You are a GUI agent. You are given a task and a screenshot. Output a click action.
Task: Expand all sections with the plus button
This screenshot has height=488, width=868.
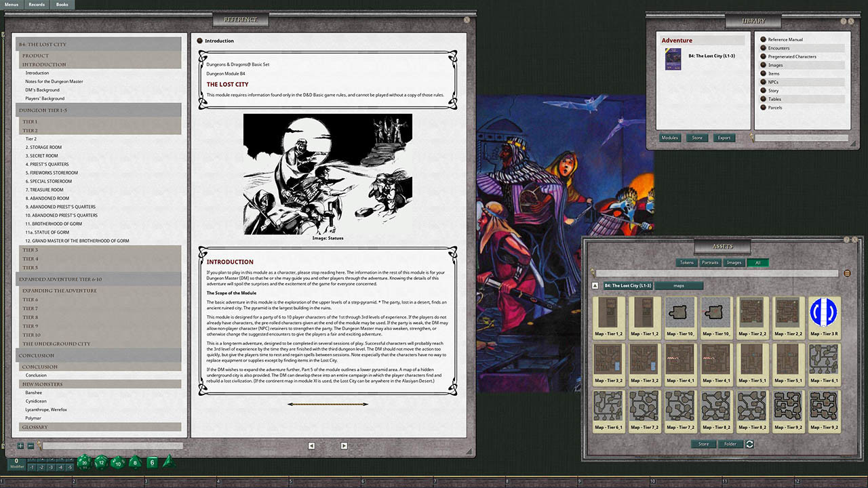(x=20, y=445)
